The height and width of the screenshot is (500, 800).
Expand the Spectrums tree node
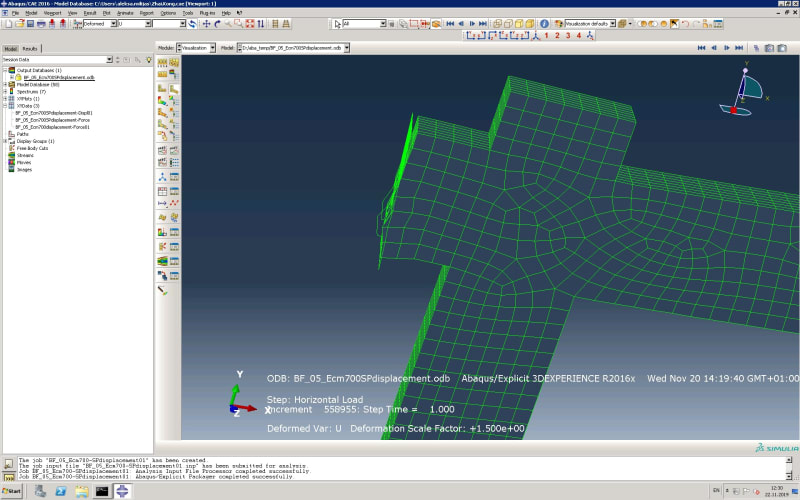[x=5, y=92]
